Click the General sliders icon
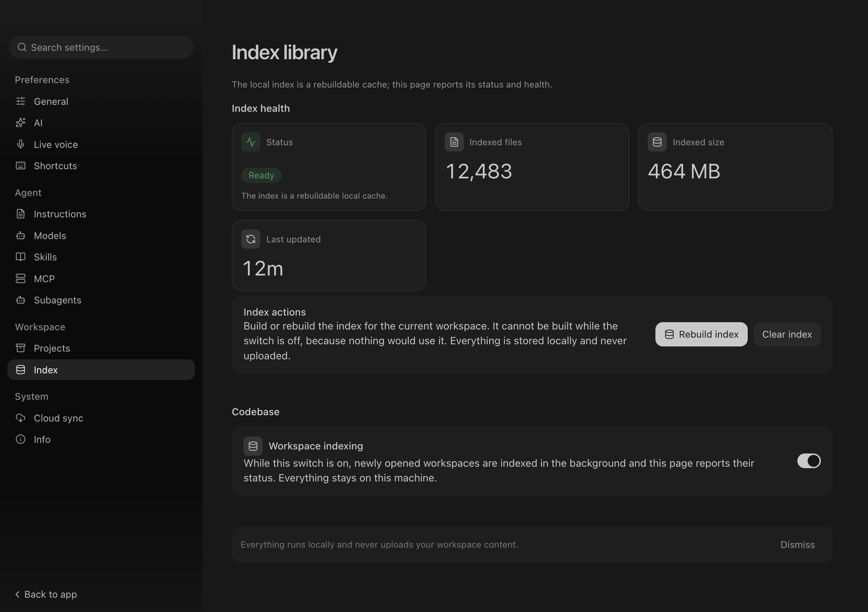Screen dimensions: 868x612 click(x=21, y=101)
